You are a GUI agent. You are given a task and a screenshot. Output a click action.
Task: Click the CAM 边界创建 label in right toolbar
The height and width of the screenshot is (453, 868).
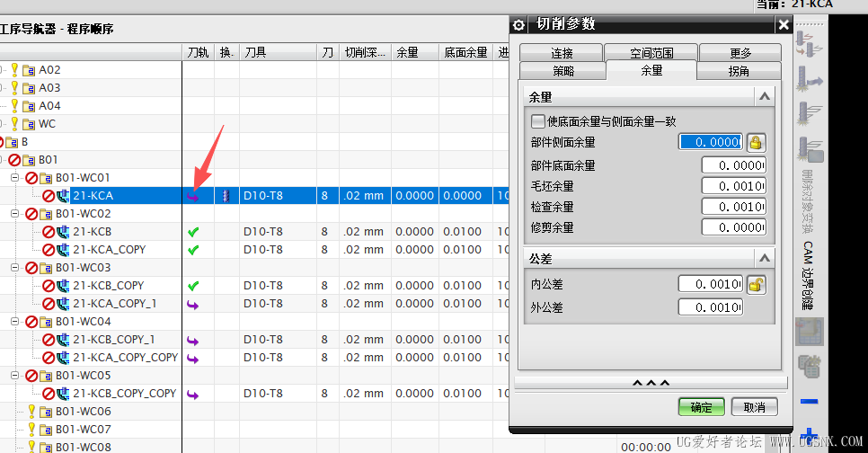click(x=808, y=275)
